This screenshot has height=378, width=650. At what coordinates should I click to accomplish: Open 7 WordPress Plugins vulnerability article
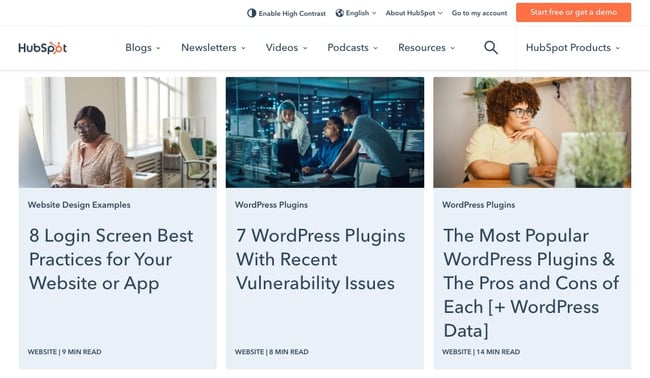[321, 259]
